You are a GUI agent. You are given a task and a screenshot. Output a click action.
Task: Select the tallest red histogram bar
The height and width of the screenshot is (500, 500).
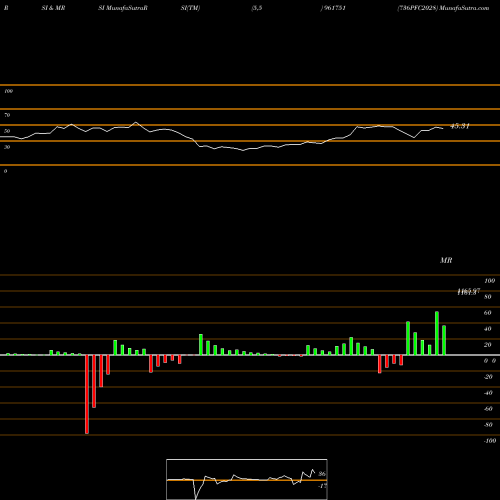(87, 394)
